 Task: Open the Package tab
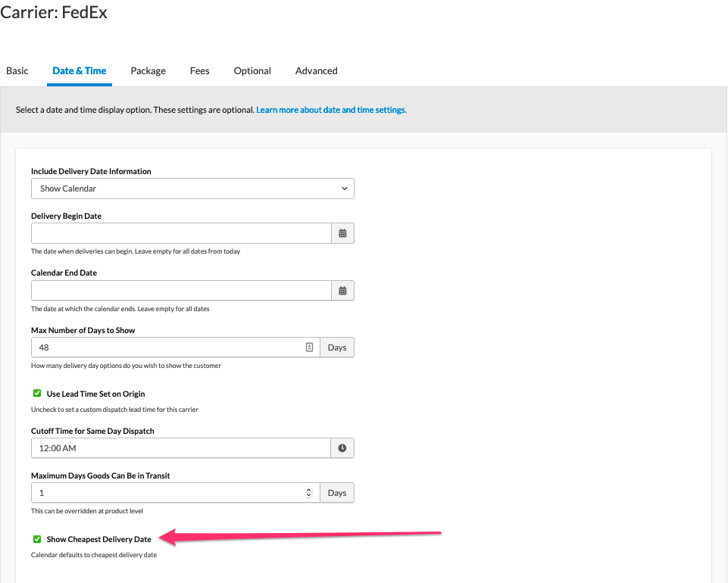tap(148, 70)
